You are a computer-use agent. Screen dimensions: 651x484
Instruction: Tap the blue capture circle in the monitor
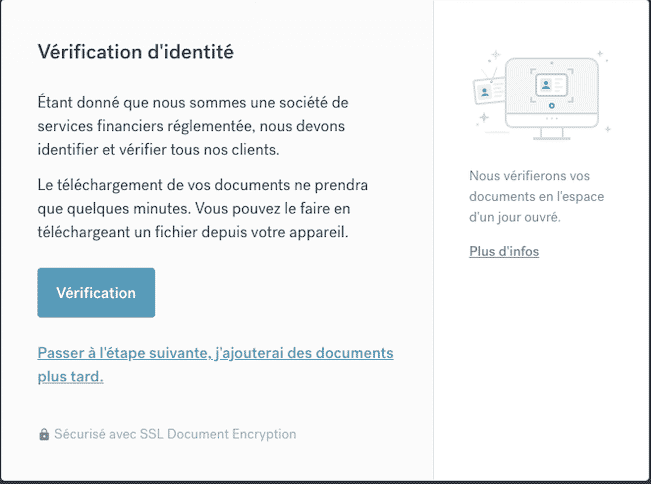551,106
